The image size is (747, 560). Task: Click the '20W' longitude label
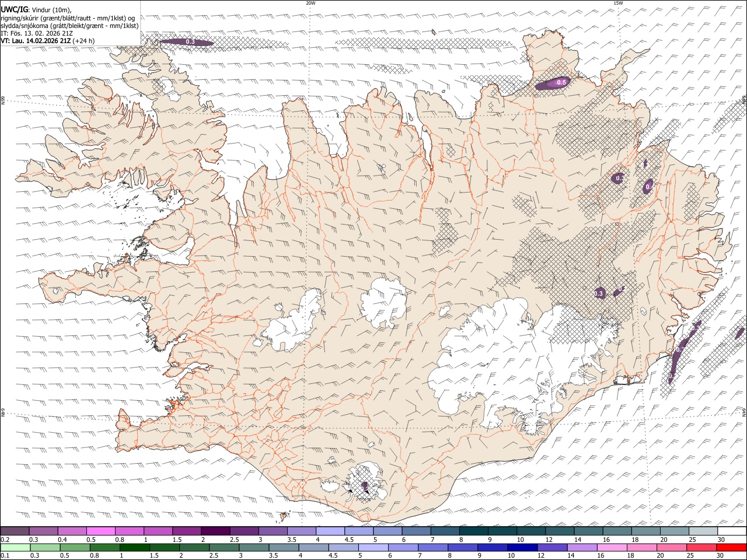(x=310, y=3)
